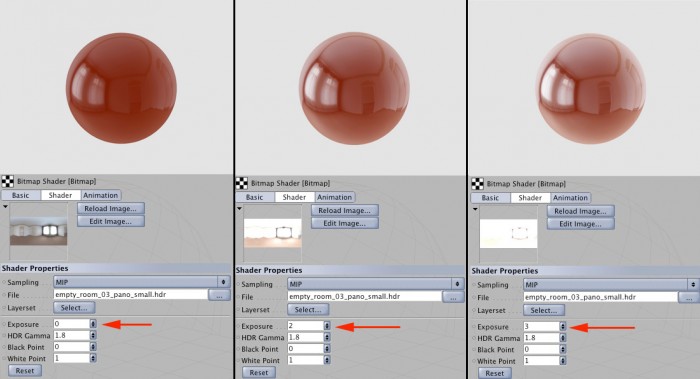The width and height of the screenshot is (700, 379).
Task: Click the File path field in right panel
Action: tap(600, 297)
